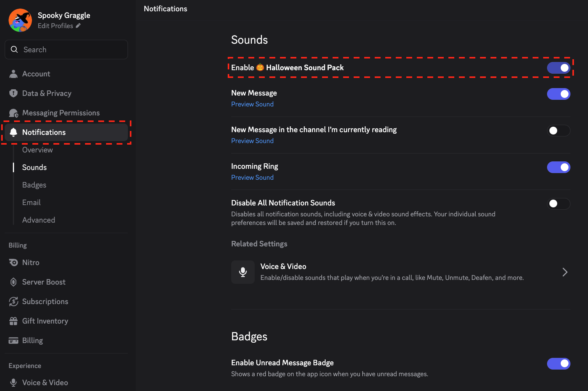Click the settings Search field

66,50
